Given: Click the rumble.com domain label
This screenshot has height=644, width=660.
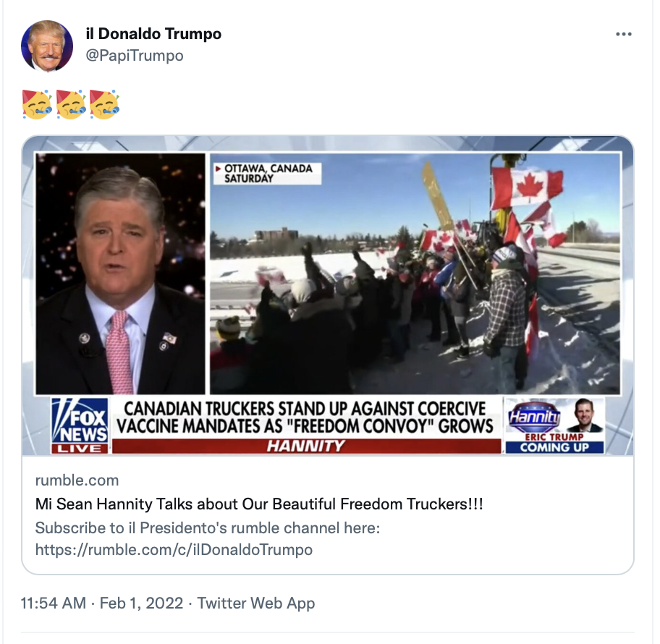Looking at the screenshot, I should tap(77, 480).
